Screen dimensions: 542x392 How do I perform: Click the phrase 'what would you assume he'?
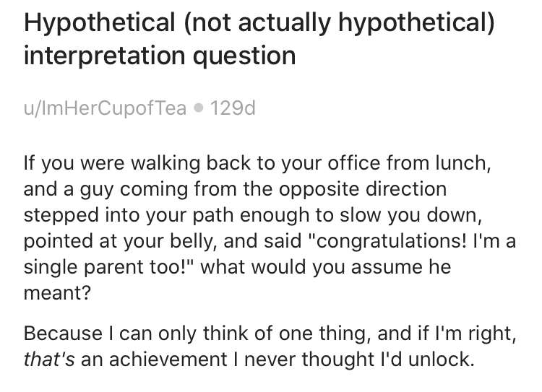click(x=326, y=266)
